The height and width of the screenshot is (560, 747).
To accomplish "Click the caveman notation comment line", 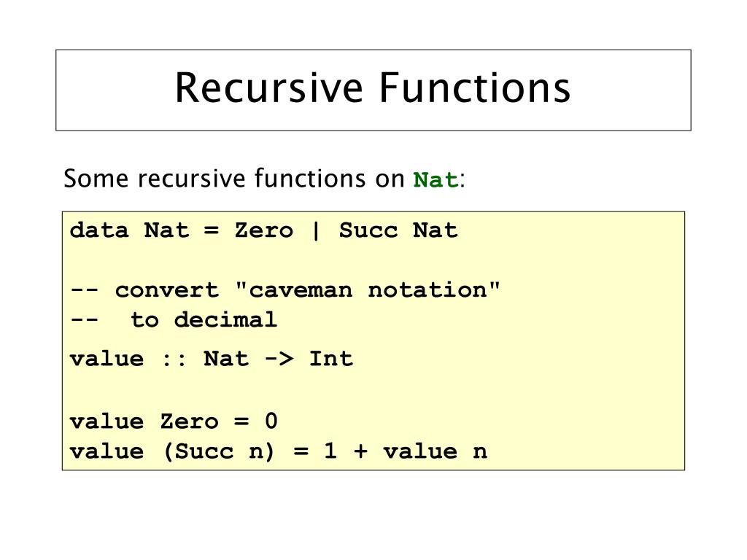I will tap(285, 289).
